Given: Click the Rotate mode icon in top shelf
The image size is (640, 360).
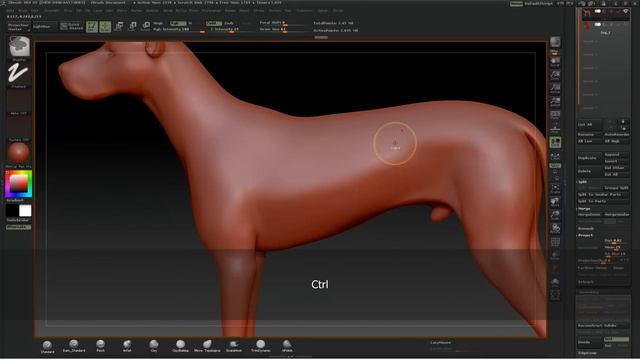Looking at the screenshot, I should pyautogui.click(x=146, y=27).
